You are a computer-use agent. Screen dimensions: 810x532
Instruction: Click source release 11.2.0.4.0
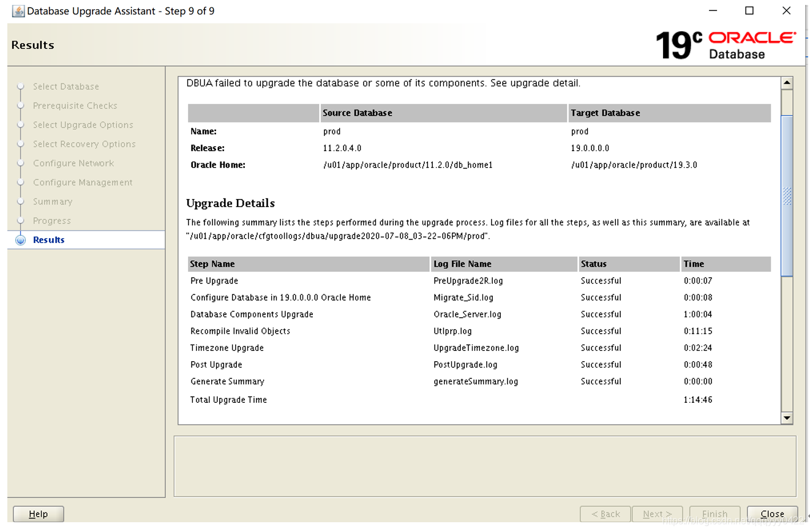pos(342,148)
